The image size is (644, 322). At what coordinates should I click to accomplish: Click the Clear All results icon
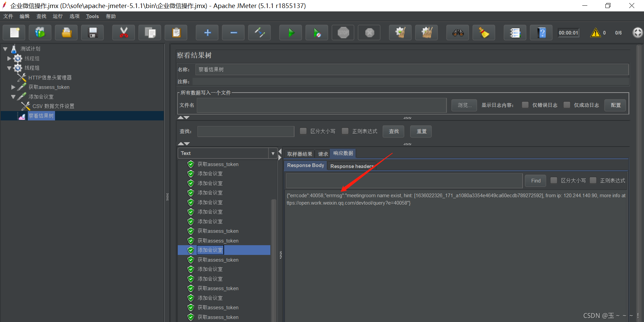427,33
